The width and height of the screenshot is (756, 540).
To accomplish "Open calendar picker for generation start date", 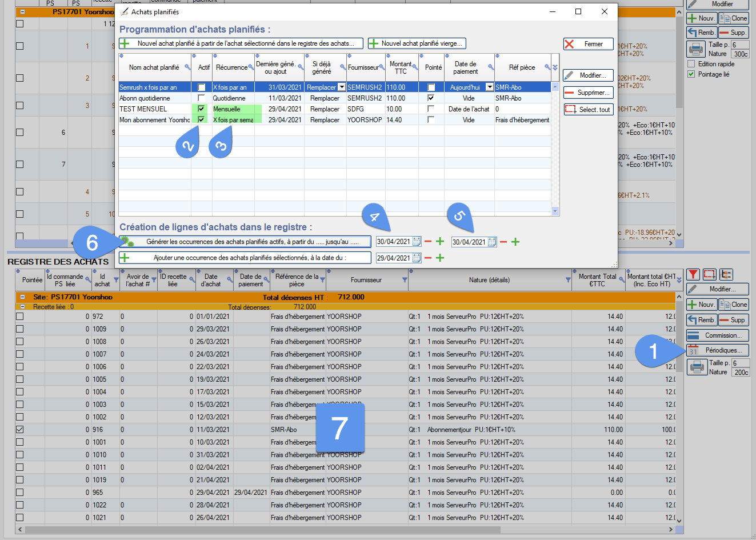I will 417,242.
